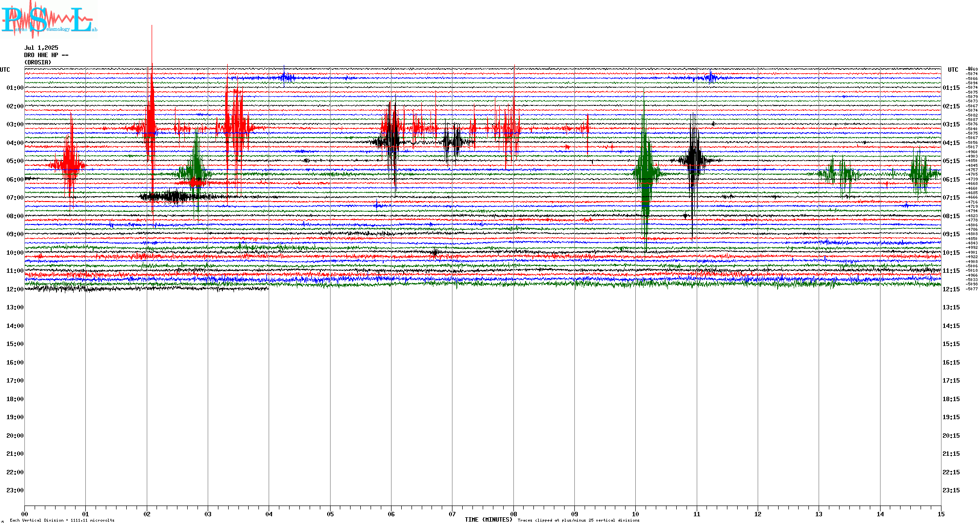Click the '09:00' hour label
The image size is (980, 527).
15,234
